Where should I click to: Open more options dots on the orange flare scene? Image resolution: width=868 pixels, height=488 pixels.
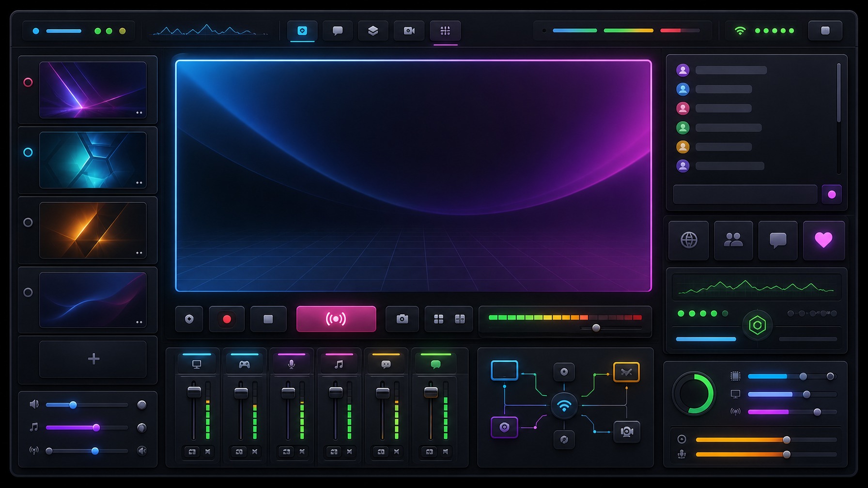coord(139,253)
